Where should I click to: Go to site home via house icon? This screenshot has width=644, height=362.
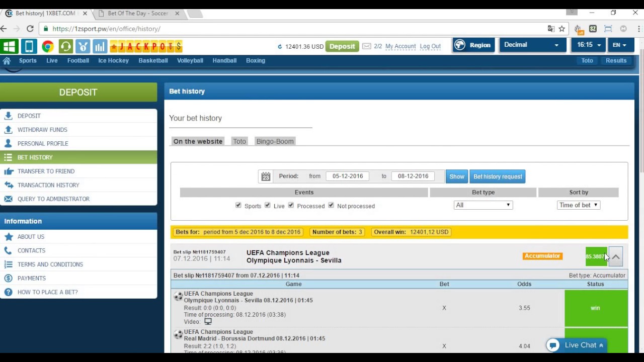7,61
